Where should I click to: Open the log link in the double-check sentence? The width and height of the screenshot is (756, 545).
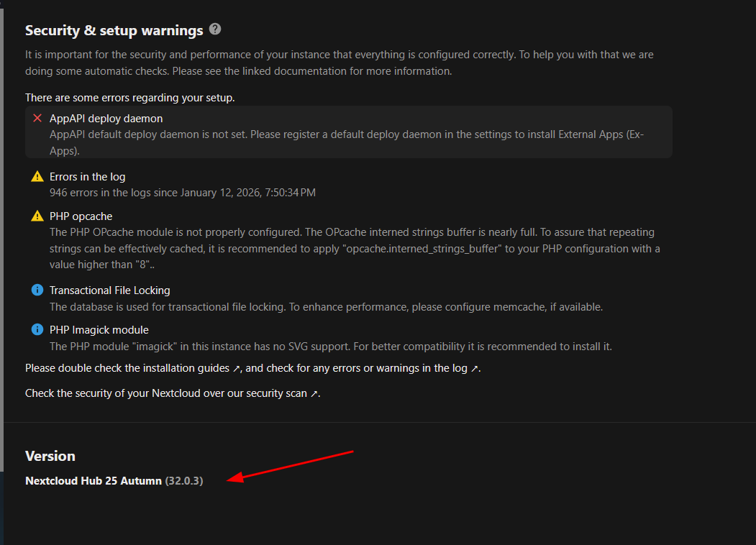pyautogui.click(x=459, y=368)
